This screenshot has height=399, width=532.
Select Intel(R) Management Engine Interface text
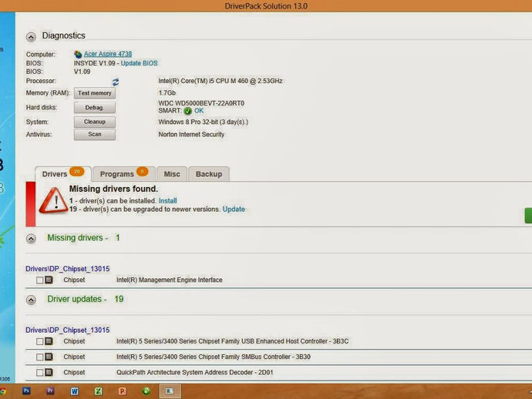[170, 280]
